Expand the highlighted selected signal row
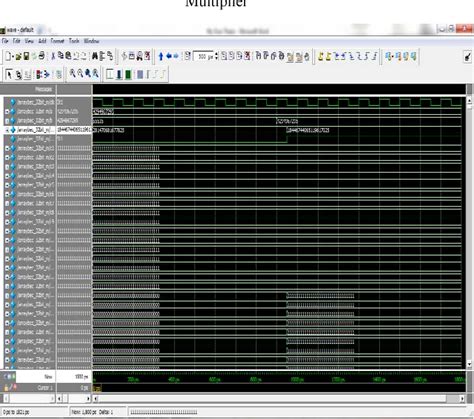Image resolution: width=474 pixels, height=419 pixels. click(x=7, y=130)
